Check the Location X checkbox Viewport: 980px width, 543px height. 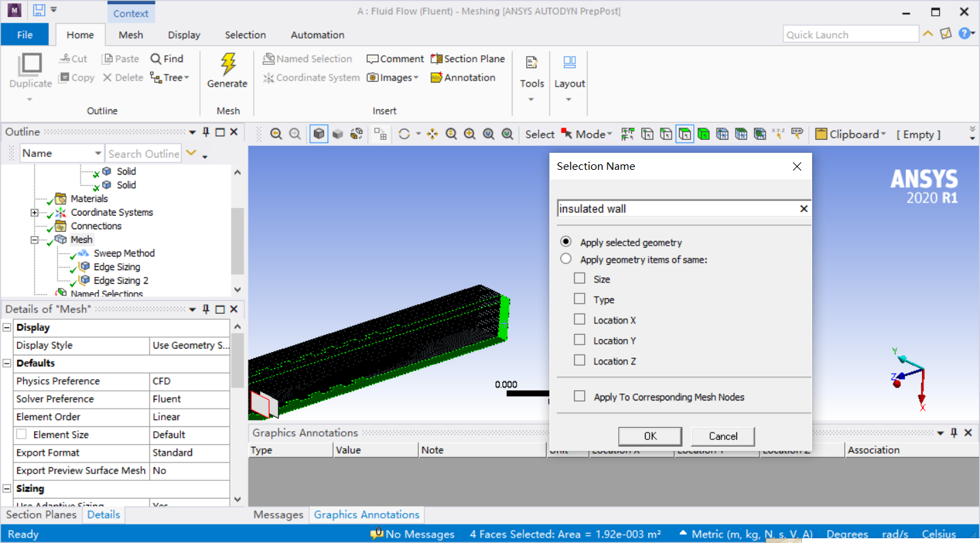click(579, 319)
